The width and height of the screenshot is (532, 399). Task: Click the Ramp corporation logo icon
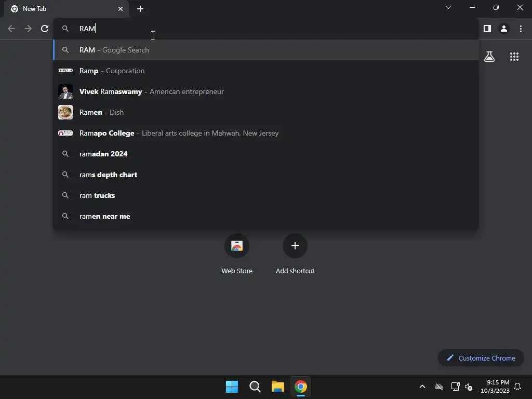coord(65,71)
